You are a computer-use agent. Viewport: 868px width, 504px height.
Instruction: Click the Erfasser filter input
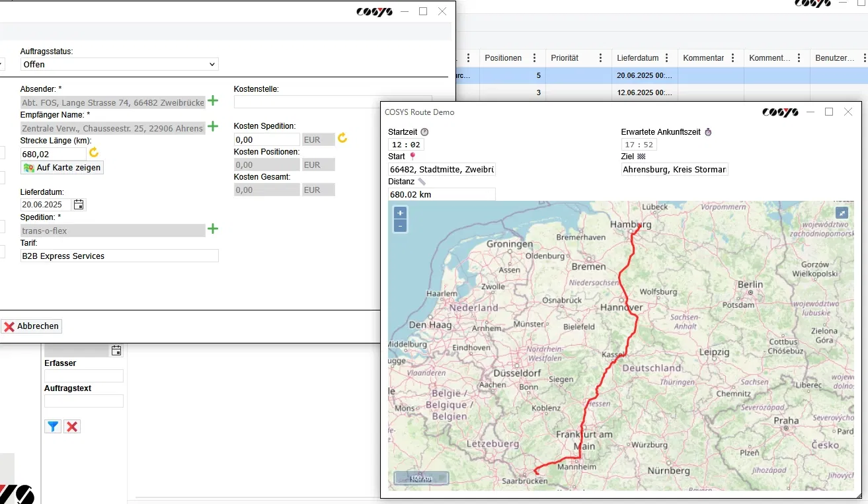84,375
